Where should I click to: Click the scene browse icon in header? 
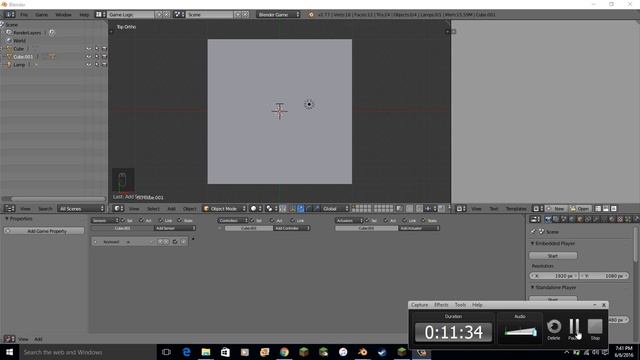178,14
